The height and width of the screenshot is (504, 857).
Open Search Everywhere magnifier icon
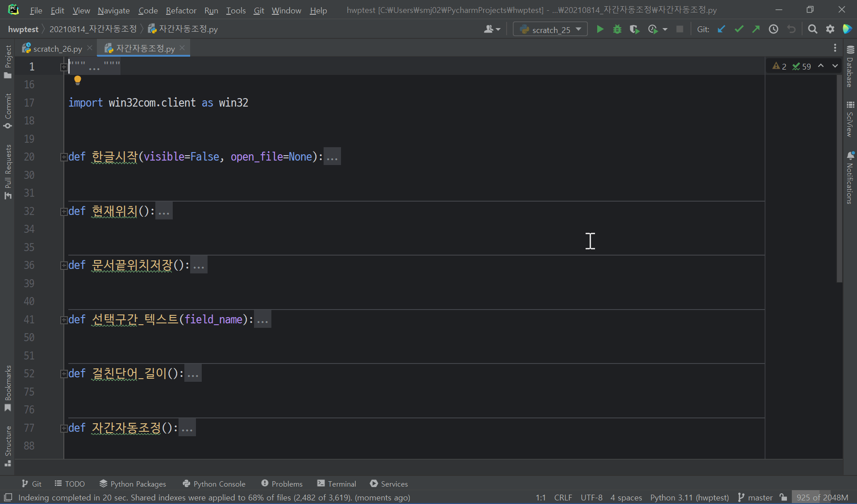pos(812,29)
